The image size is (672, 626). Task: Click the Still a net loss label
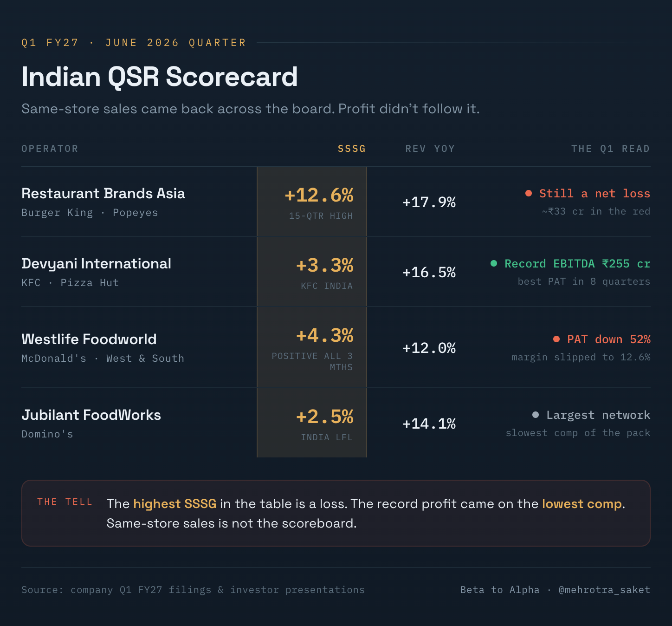point(594,193)
